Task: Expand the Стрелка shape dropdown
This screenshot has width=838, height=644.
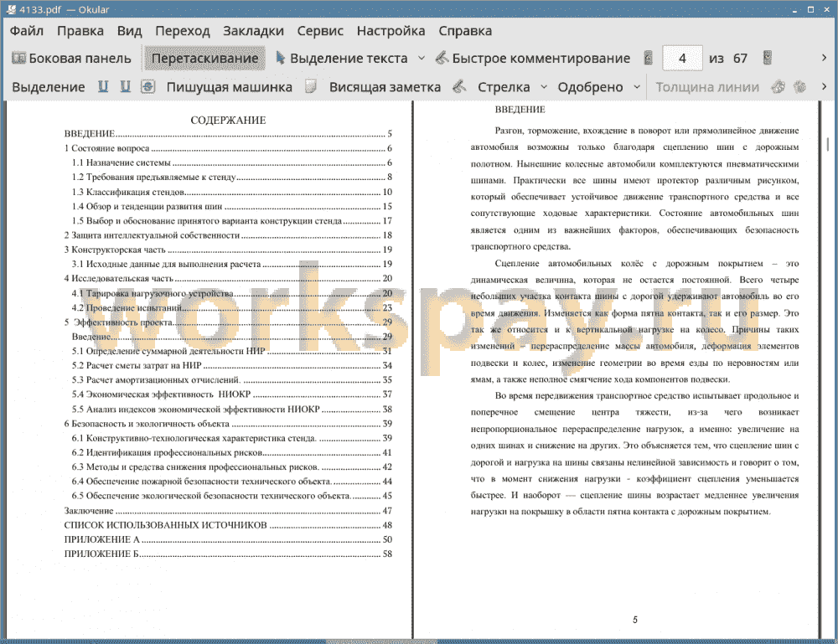Action: coord(544,87)
